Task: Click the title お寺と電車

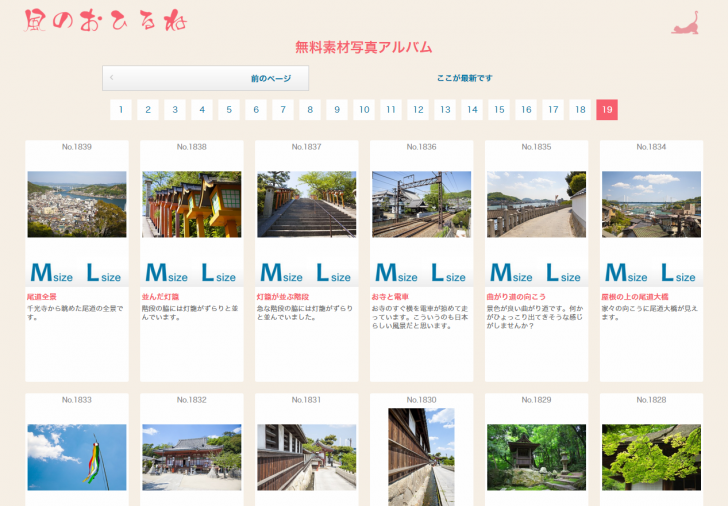Action: [x=390, y=297]
